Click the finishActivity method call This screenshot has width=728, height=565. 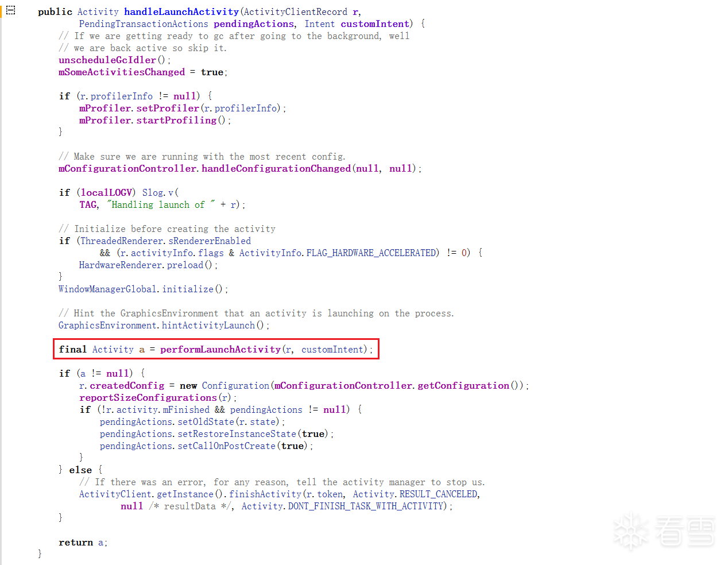click(265, 494)
